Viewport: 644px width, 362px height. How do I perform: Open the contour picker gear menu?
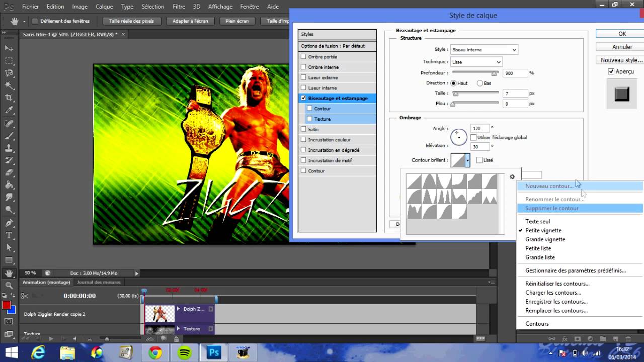pyautogui.click(x=512, y=176)
